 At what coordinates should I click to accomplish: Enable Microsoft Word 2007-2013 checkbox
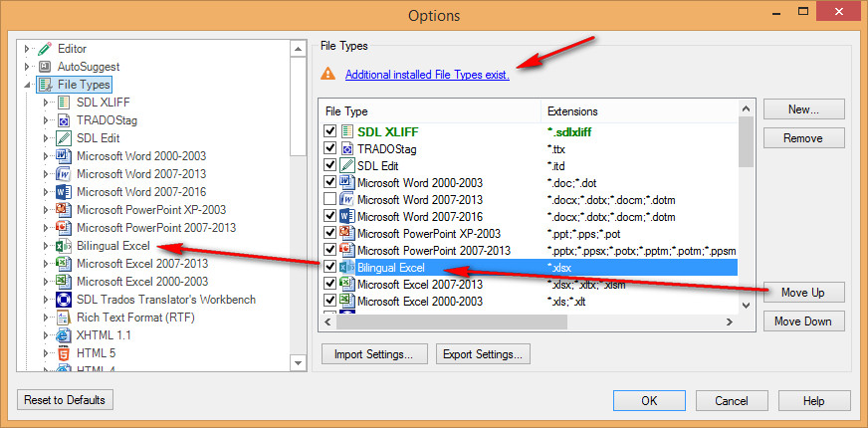pos(329,199)
